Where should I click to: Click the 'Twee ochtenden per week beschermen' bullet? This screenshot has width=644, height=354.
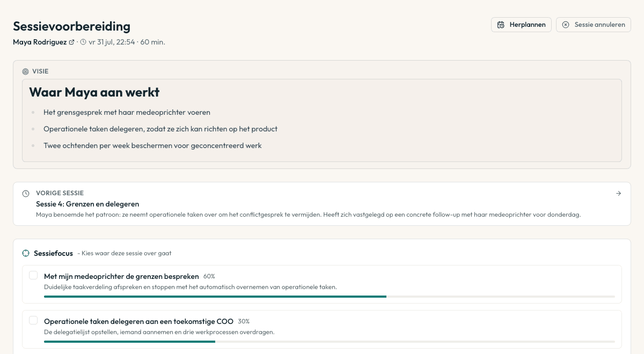152,145
